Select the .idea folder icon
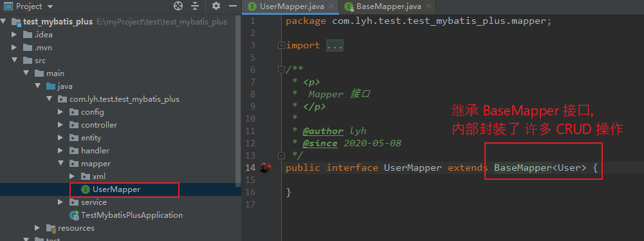Screen dimensions: 644x241 tap(28, 35)
